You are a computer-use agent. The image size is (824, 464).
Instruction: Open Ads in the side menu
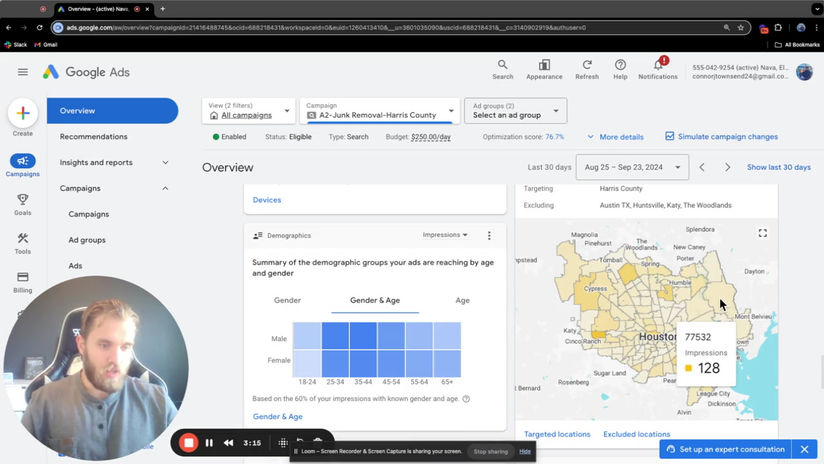point(75,266)
